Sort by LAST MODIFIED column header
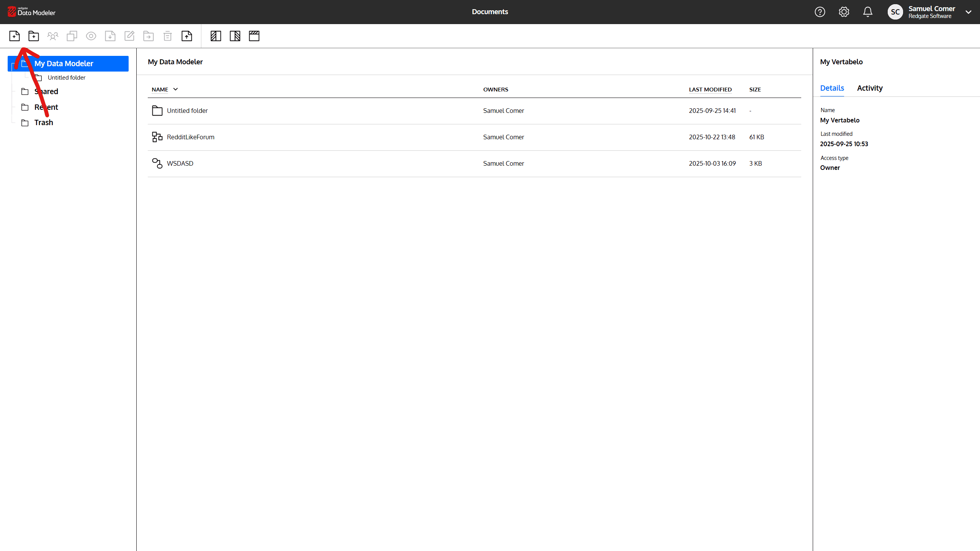The width and height of the screenshot is (980, 551). [710, 90]
